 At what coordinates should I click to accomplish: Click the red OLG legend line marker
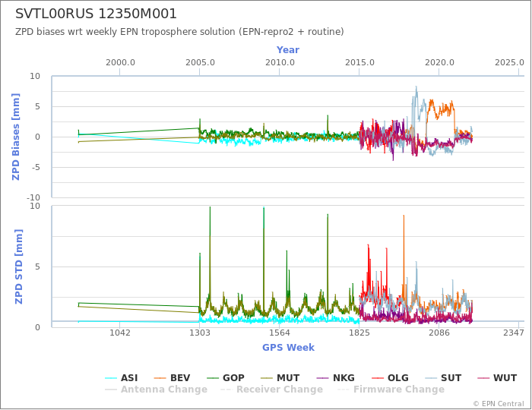click(378, 378)
